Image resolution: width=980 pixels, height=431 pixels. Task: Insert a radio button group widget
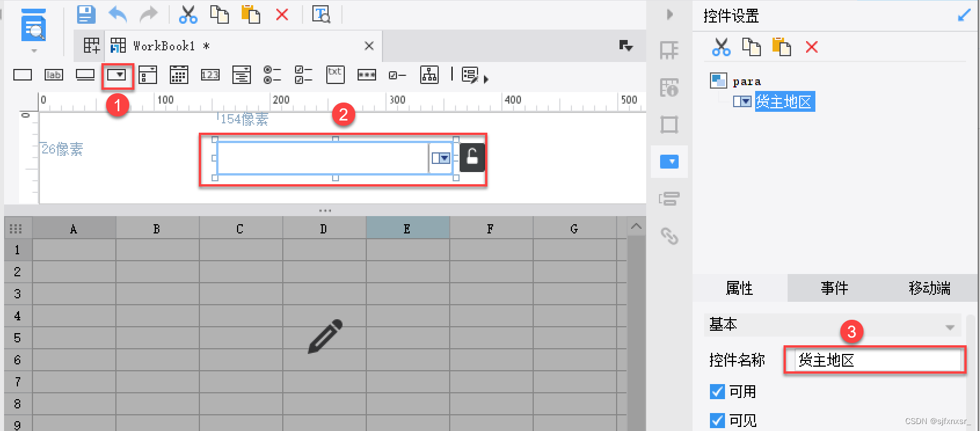click(x=272, y=75)
